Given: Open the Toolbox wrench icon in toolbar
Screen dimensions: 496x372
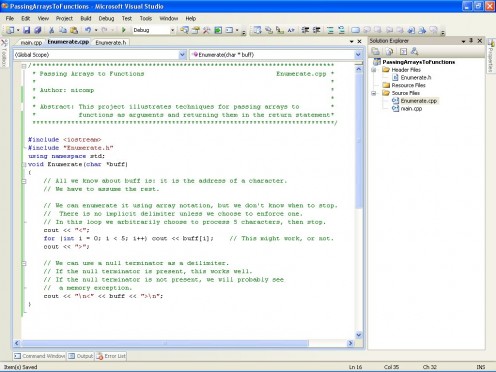Looking at the screenshot, I should [207, 30].
